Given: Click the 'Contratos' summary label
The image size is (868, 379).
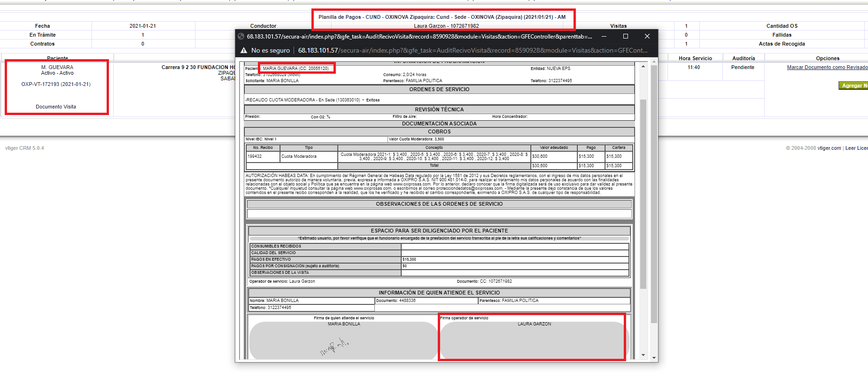Looking at the screenshot, I should pyautogui.click(x=43, y=44).
